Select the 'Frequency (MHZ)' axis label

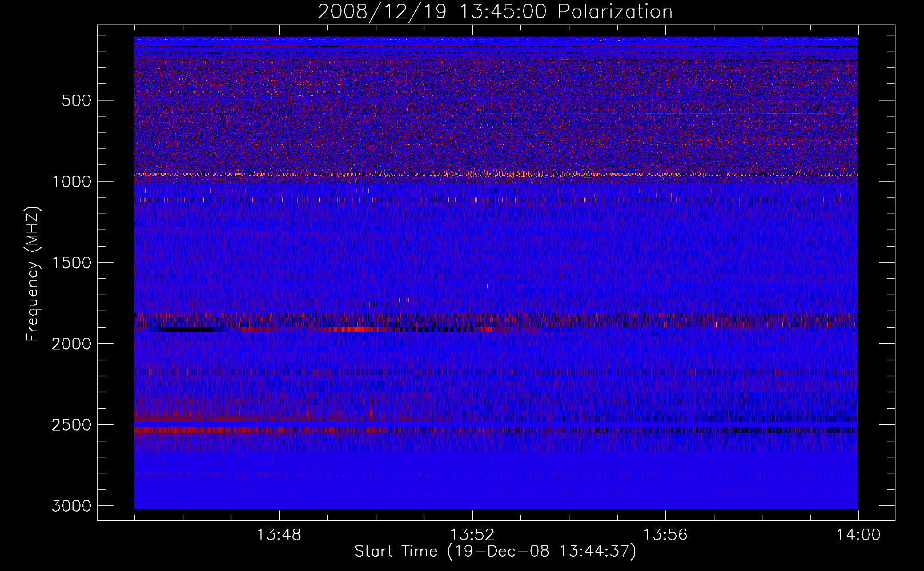click(33, 274)
